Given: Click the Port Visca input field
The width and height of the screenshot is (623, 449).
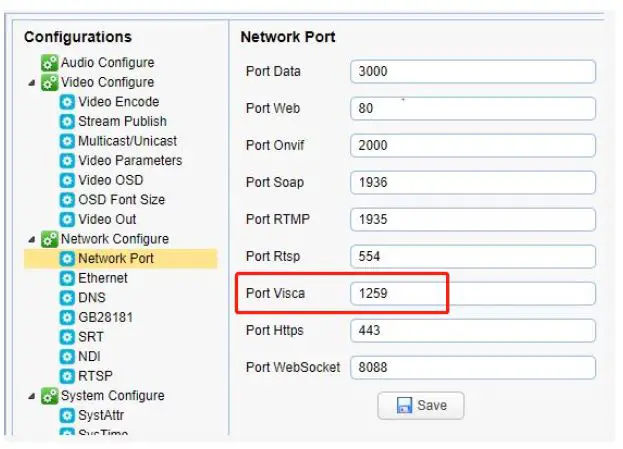Looking at the screenshot, I should pyautogui.click(x=472, y=294).
